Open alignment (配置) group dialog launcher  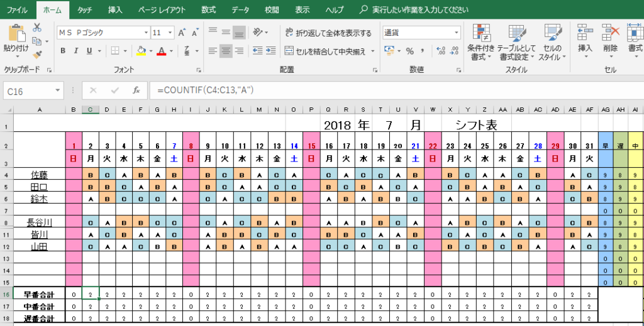click(x=375, y=70)
